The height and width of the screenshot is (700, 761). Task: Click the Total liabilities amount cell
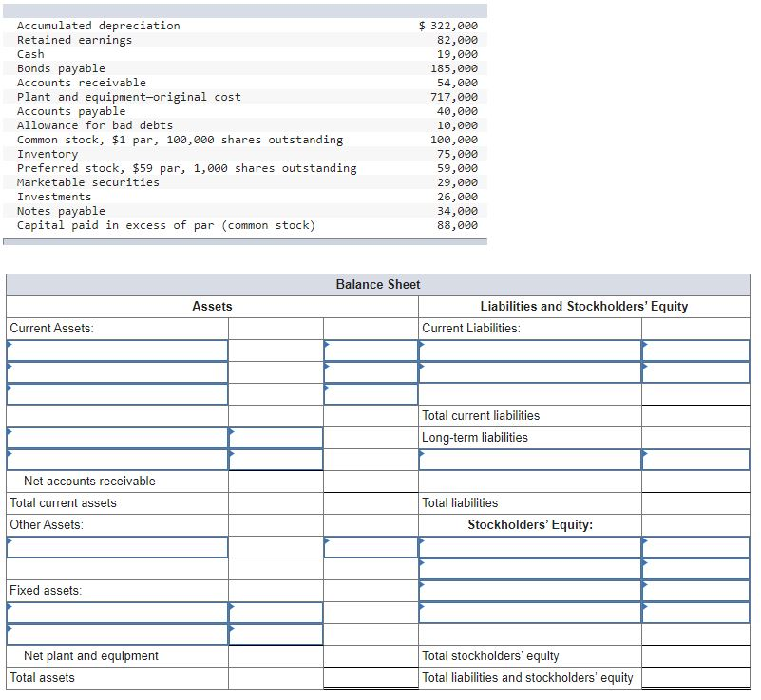tap(695, 503)
